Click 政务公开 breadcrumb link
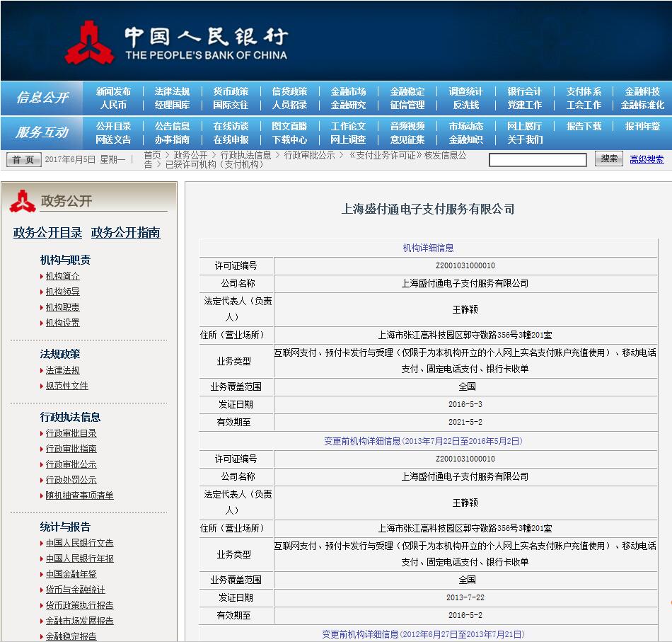Viewport: 672px width, 642px height. point(190,155)
